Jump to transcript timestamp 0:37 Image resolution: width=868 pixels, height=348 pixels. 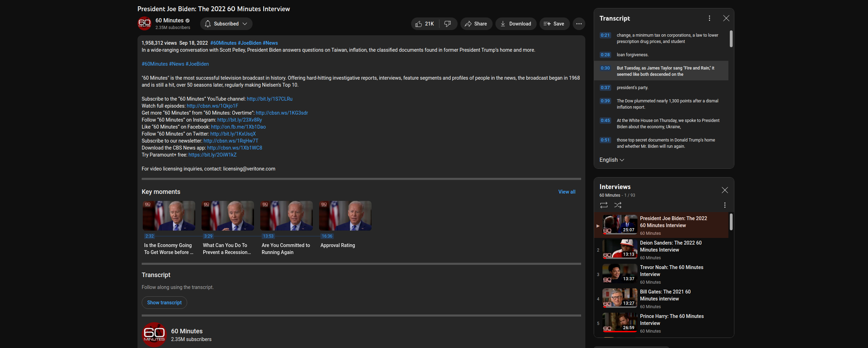coord(605,88)
